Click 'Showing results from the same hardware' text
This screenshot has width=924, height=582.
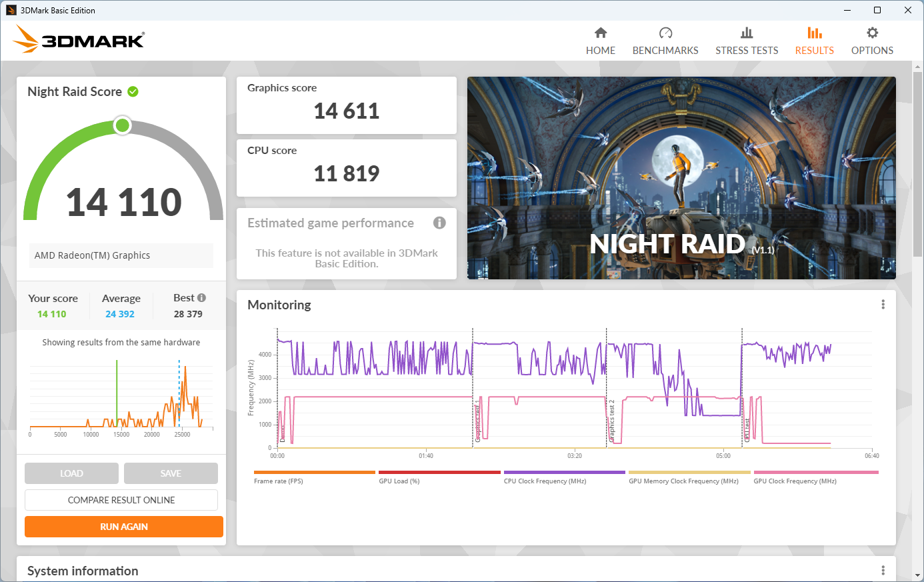[121, 342]
